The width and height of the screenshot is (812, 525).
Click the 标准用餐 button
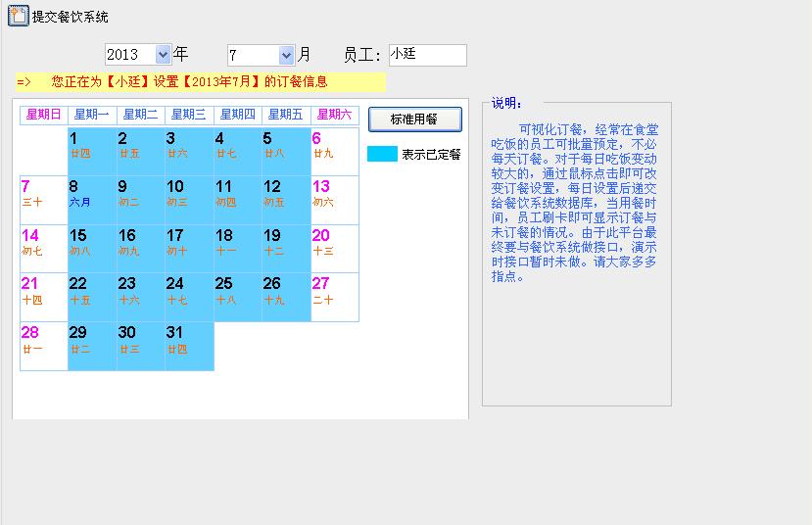pyautogui.click(x=414, y=119)
